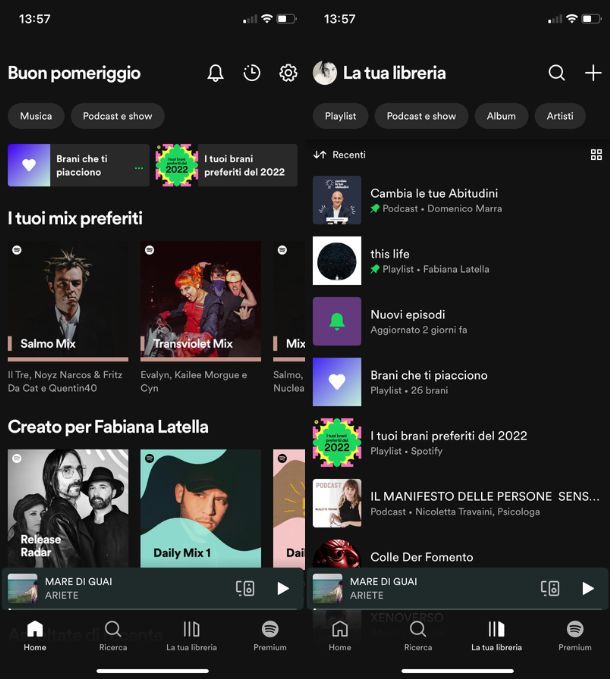The width and height of the screenshot is (610, 679).
Task: Tap the liked songs heart cover in library
Action: click(x=337, y=382)
